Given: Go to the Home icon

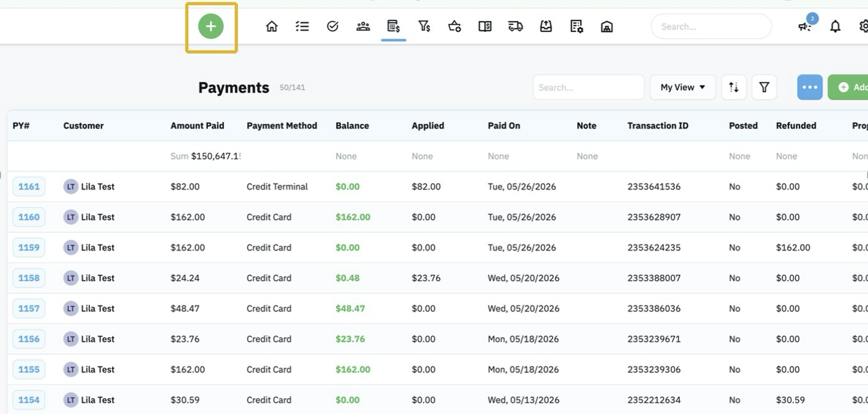Looking at the screenshot, I should point(272,27).
